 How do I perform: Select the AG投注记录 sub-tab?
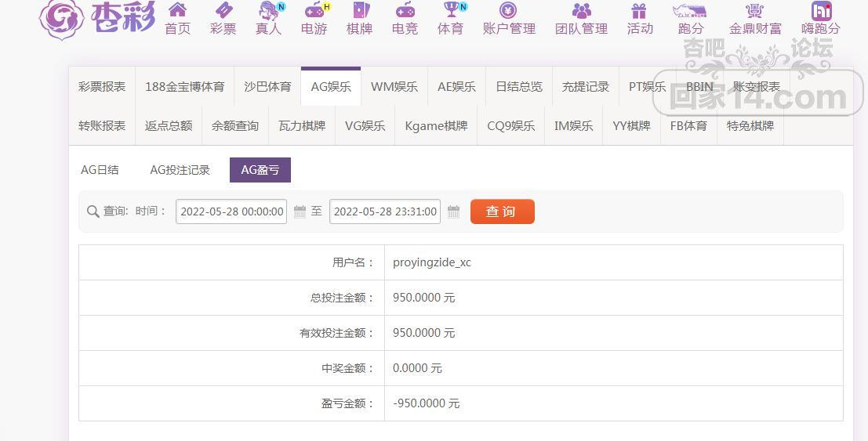pos(180,170)
